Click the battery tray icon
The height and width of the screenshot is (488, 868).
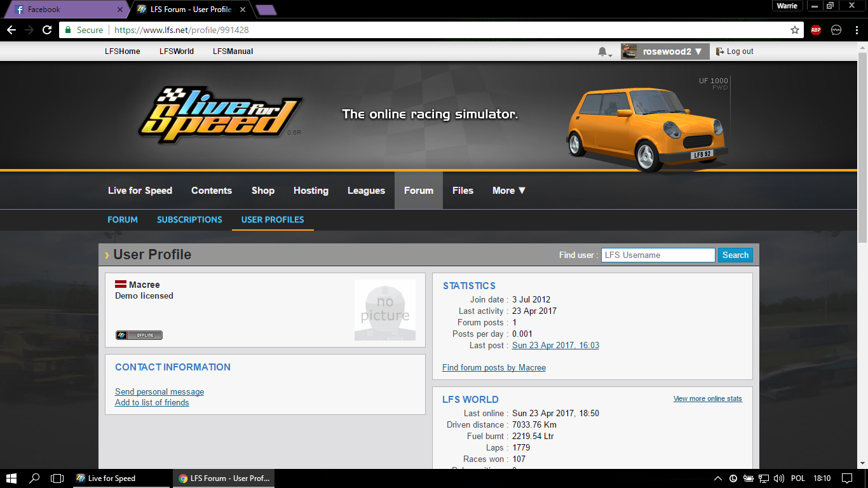click(x=749, y=478)
